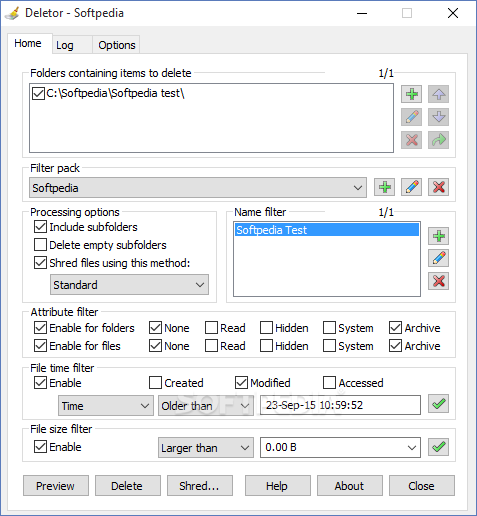Open Help

[x=278, y=486]
